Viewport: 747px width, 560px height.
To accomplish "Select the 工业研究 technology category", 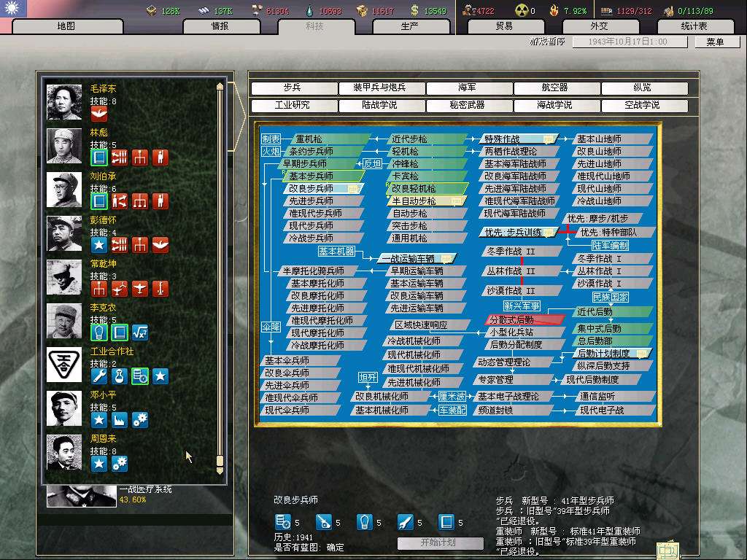I will pyautogui.click(x=293, y=105).
